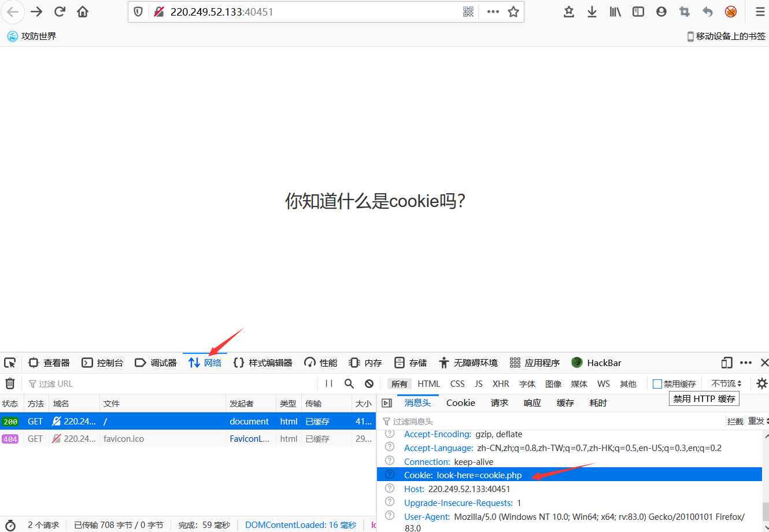Viewport: 769px width, 532px height.
Task: Open the Firefox hamburger menu
Action: 760,12
